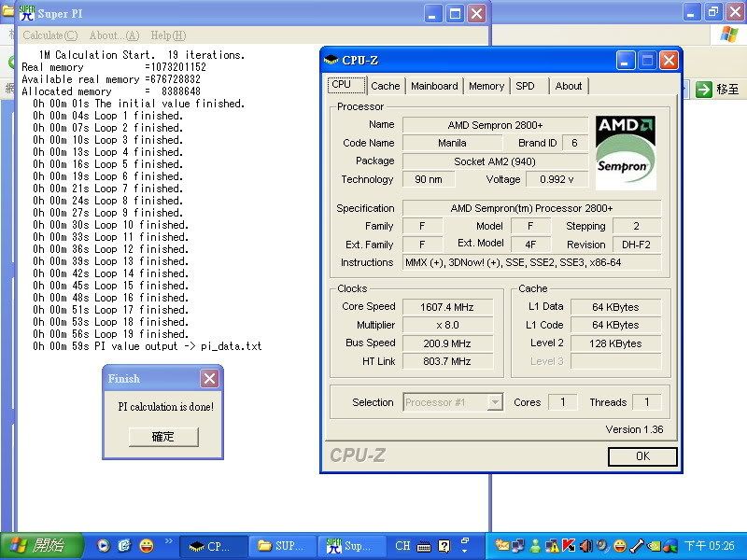
Task: Launch Windows Media Player from quick launch
Action: [x=103, y=546]
